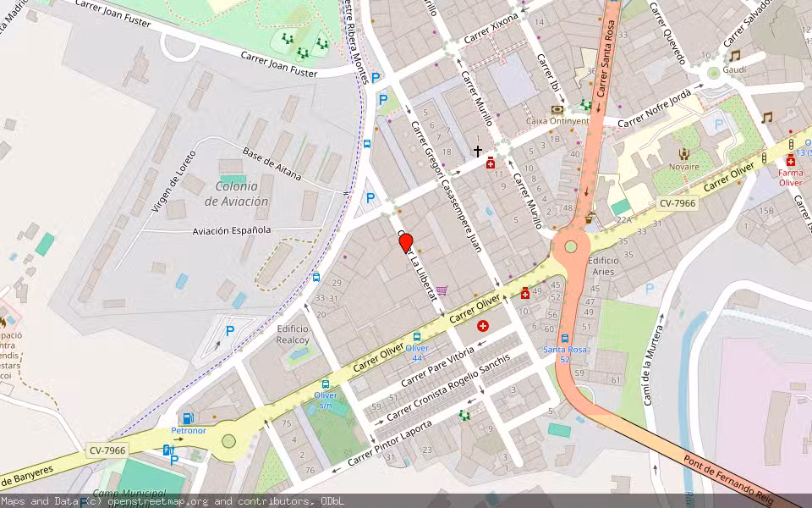Click the Farma Oliver pharmacy icon

click(791, 160)
